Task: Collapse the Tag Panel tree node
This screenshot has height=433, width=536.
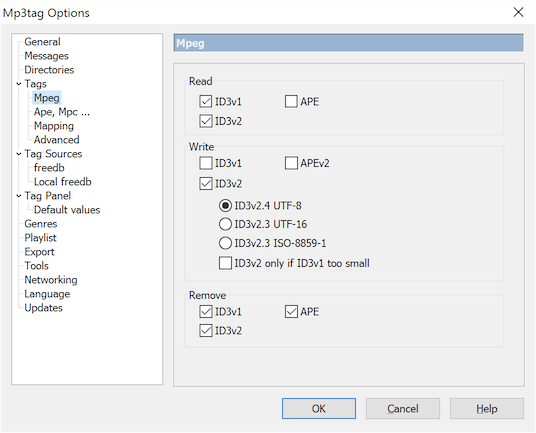Action: pyautogui.click(x=19, y=196)
